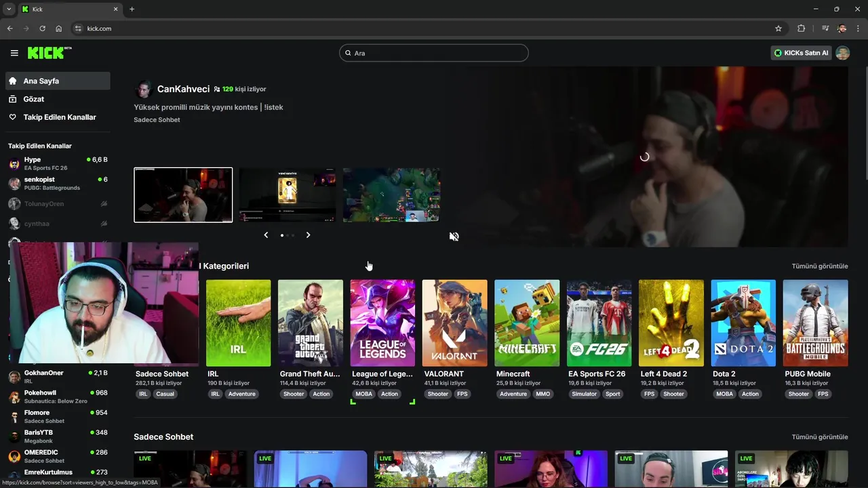Click Action tag under League of Legends
This screenshot has height=488, width=868.
pyautogui.click(x=389, y=394)
